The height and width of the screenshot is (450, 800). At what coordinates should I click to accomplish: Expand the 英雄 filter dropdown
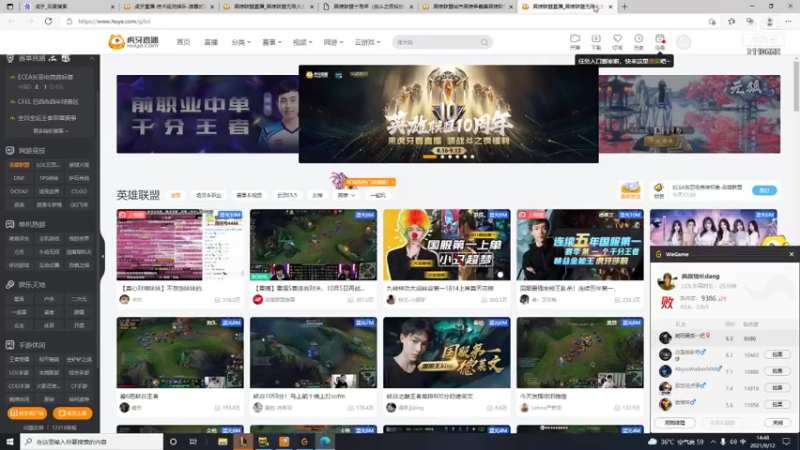(x=346, y=195)
